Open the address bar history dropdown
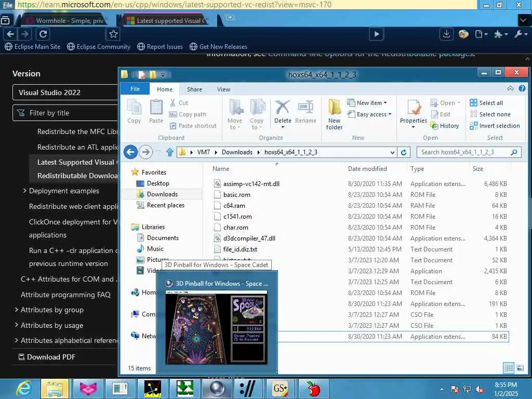This screenshot has height=399, width=532. pos(392,152)
